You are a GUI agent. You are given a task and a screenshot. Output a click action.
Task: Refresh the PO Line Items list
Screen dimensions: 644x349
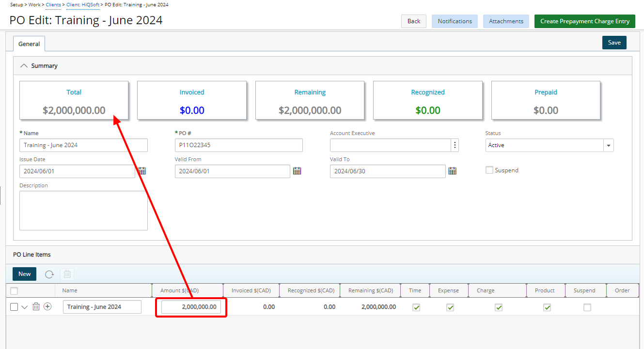point(49,274)
